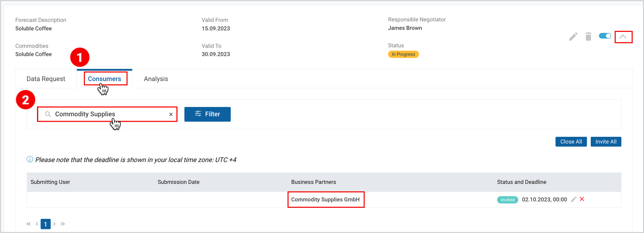Collapse the forecast panel with chevron up
This screenshot has width=644, height=233.
pos(623,37)
